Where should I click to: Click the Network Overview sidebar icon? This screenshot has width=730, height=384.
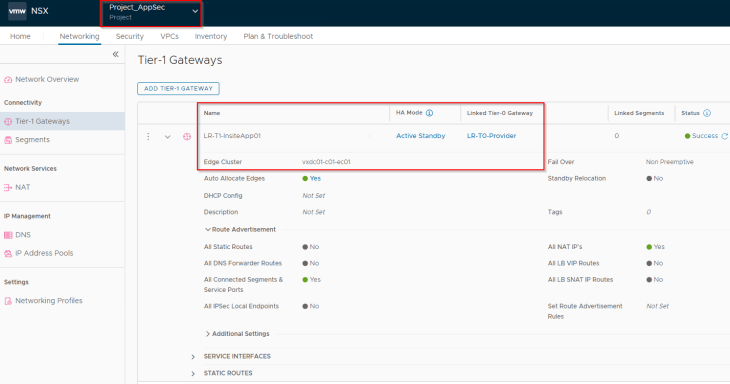[8, 80]
